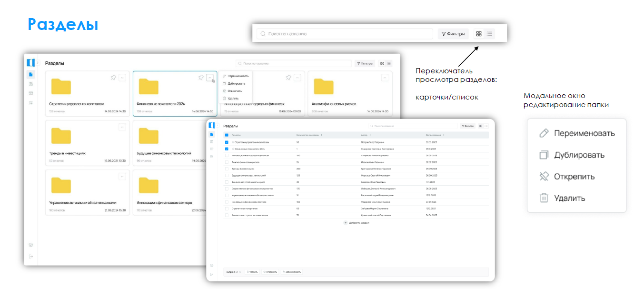This screenshot has width=644, height=289.
Task: Expand sidebar using chevron beside logo in card view
Action: pos(38,63)
